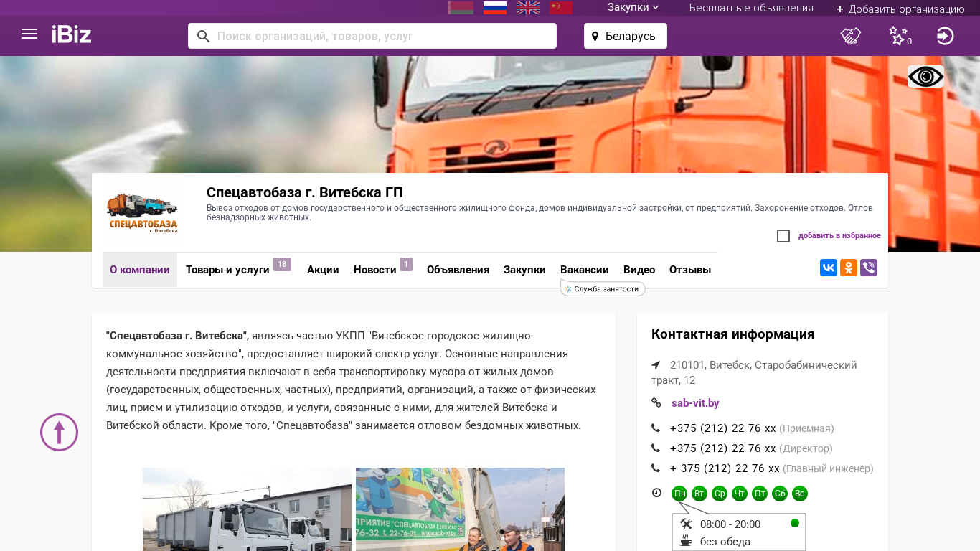Screen dimensions: 980x551
Task: Click the '08:00 - 20:00' working hours
Action: pyautogui.click(x=730, y=524)
